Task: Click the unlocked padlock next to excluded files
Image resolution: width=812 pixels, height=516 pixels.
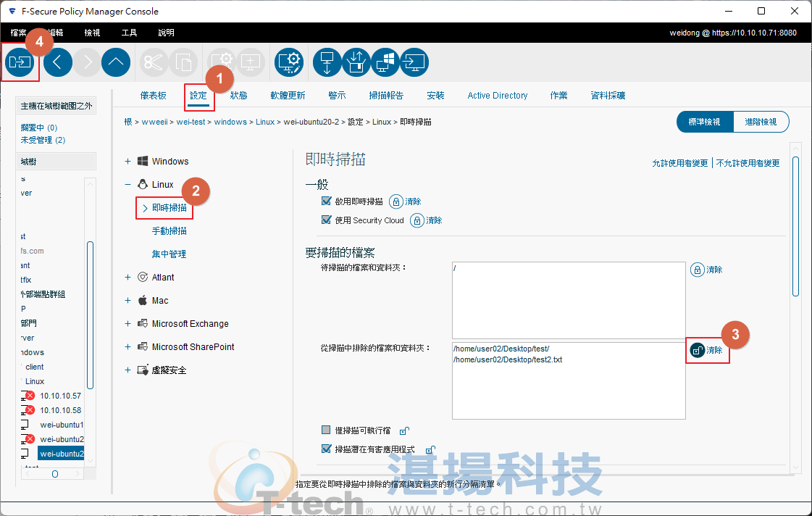Action: point(697,350)
